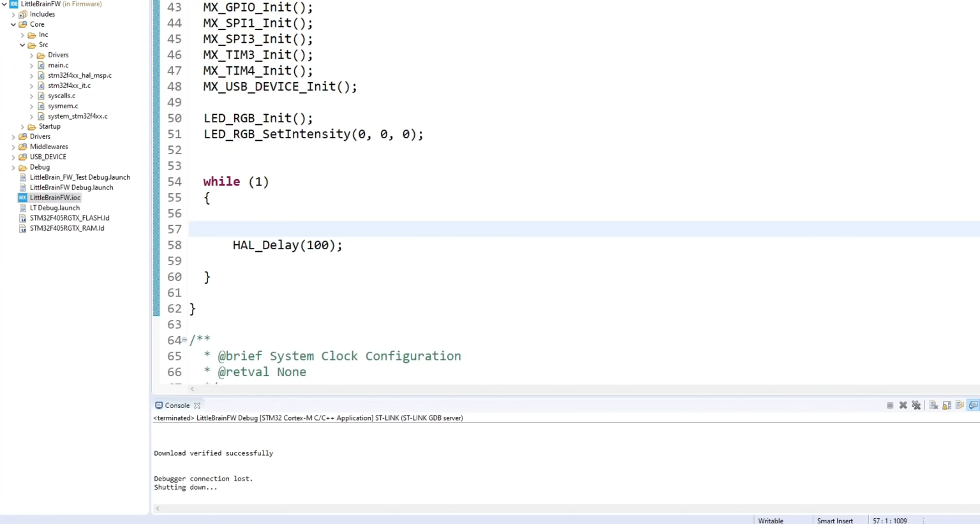Clear the console output using toolbar icon
Screen dimensions: 980x524
coord(933,405)
